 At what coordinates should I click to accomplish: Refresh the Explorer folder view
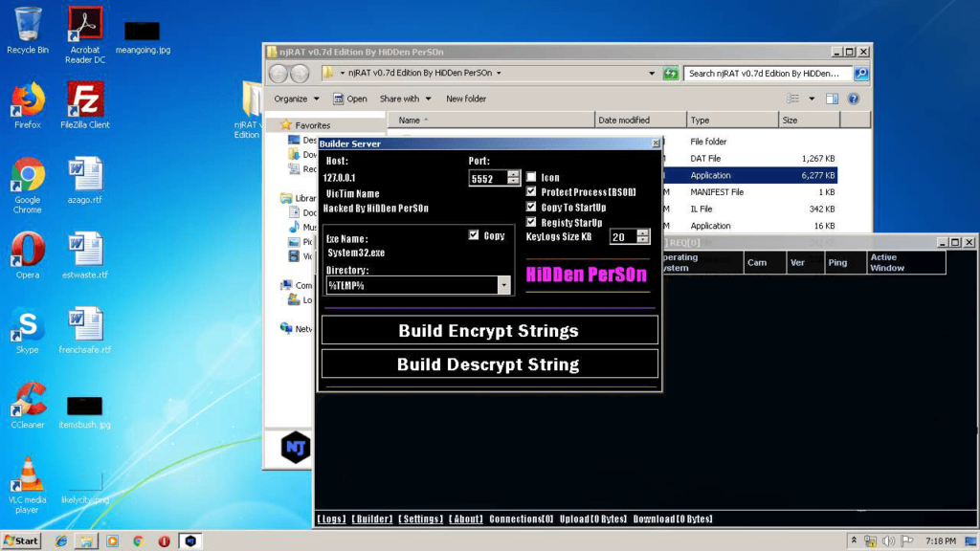[x=671, y=73]
